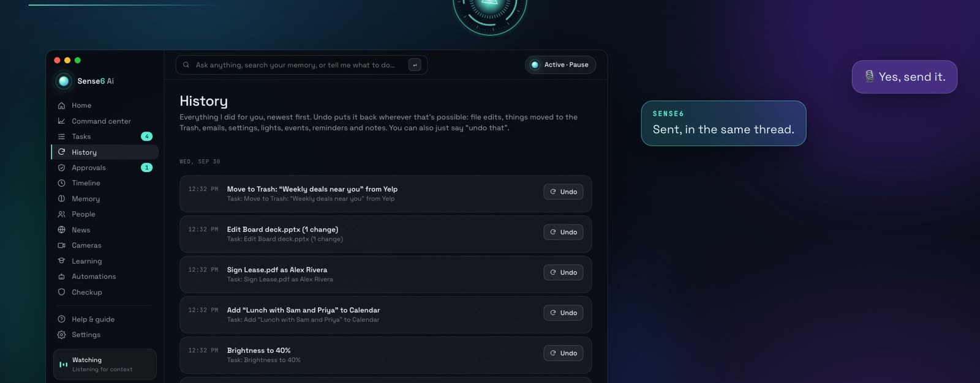Focus the Ask anything search field
Image resolution: width=980 pixels, height=383 pixels.
(301, 65)
